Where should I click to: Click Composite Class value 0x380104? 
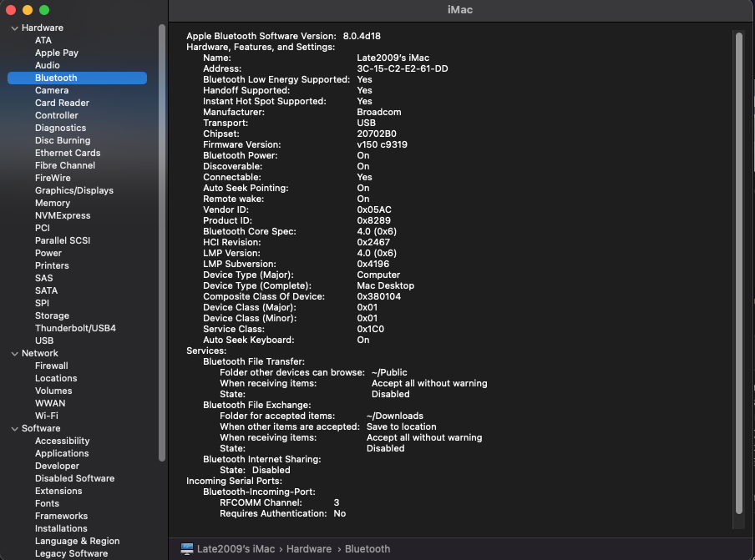pos(379,297)
